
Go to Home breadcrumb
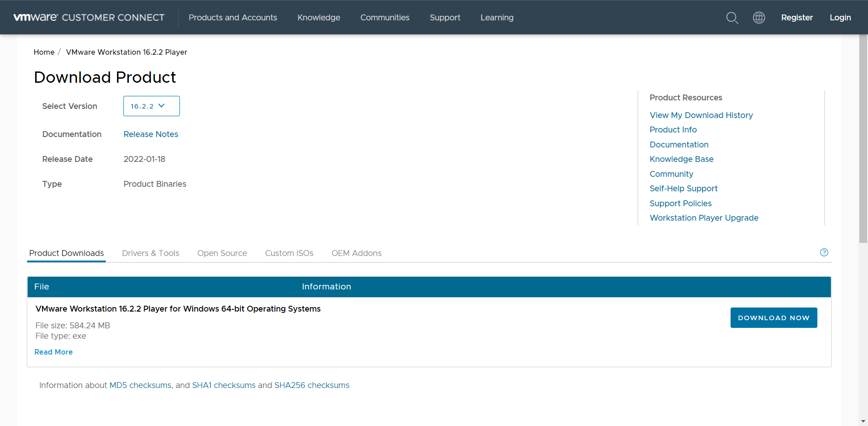[44, 52]
